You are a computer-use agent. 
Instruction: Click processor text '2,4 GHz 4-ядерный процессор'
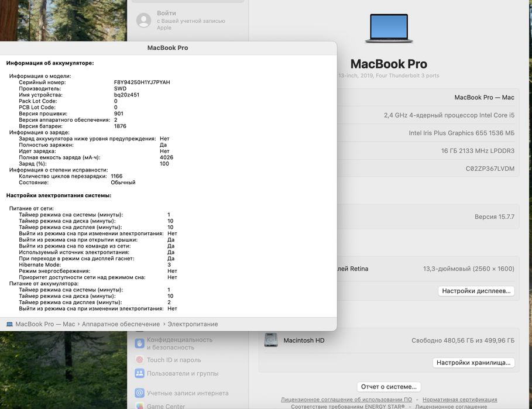coord(431,115)
